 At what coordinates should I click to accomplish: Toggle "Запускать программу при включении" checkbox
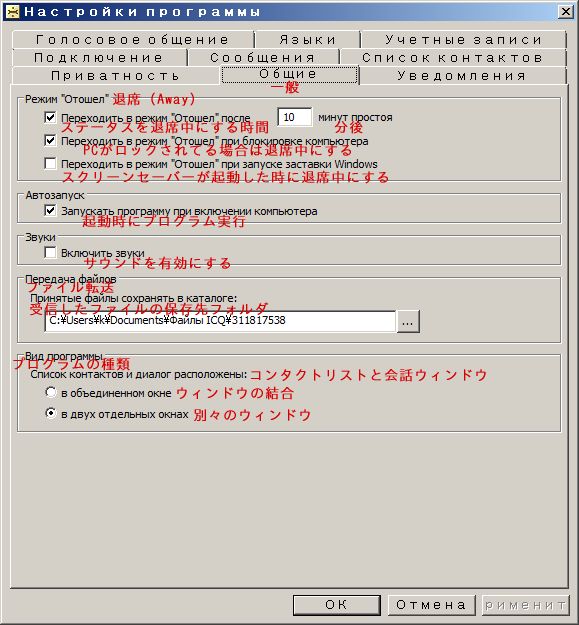(x=50, y=210)
